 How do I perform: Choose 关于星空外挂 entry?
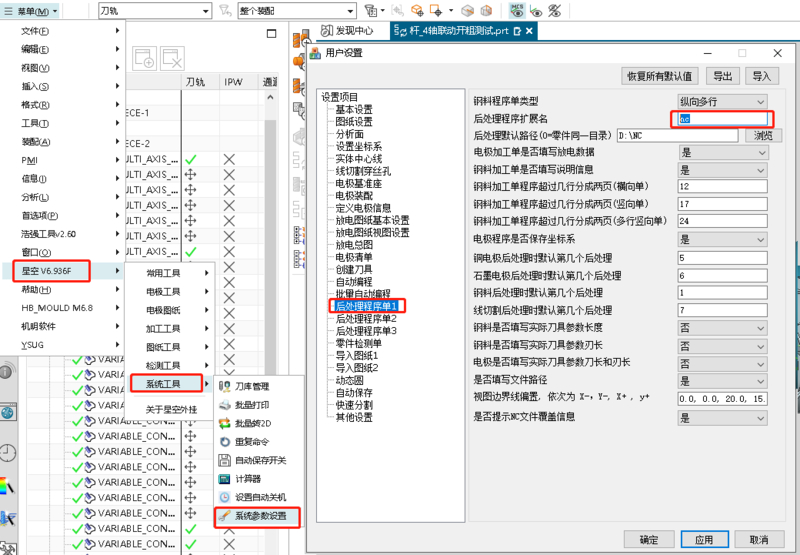coord(170,409)
